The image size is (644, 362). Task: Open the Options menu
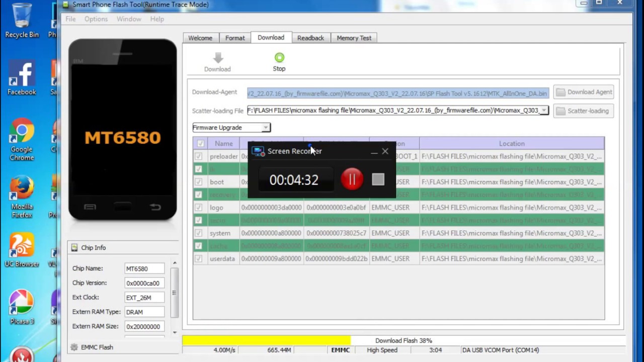[x=96, y=19]
